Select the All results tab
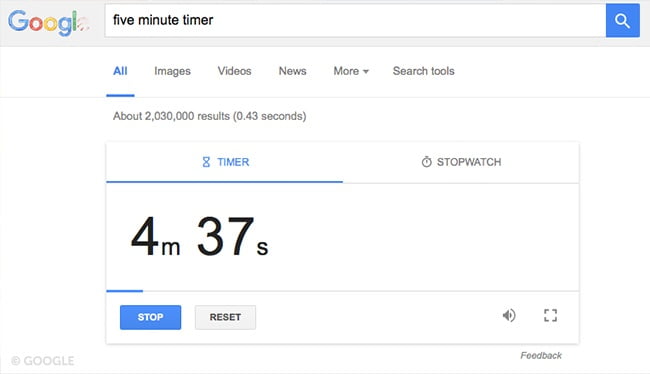The width and height of the screenshot is (650, 374). tap(120, 71)
